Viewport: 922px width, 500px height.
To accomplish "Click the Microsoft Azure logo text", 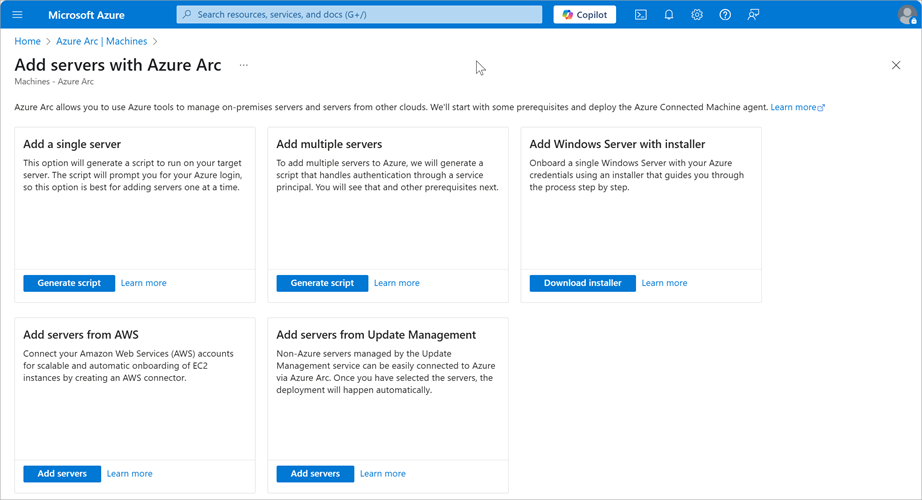I will click(86, 15).
